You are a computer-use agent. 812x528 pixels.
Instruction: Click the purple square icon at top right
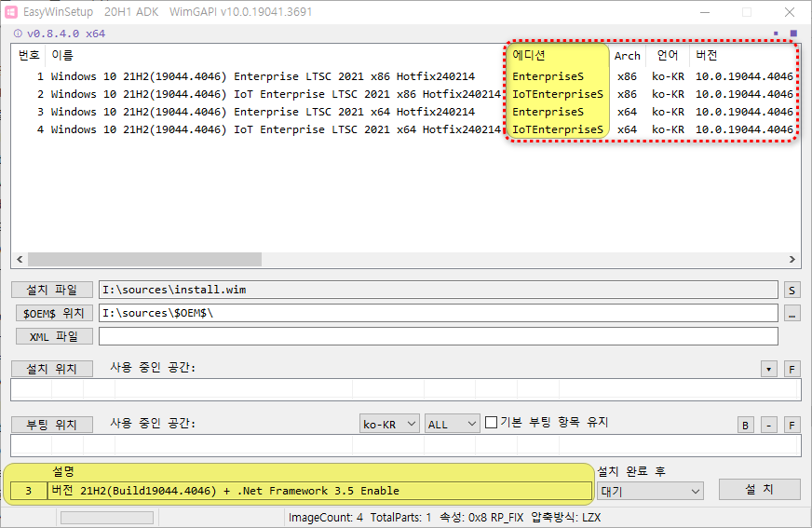click(793, 34)
